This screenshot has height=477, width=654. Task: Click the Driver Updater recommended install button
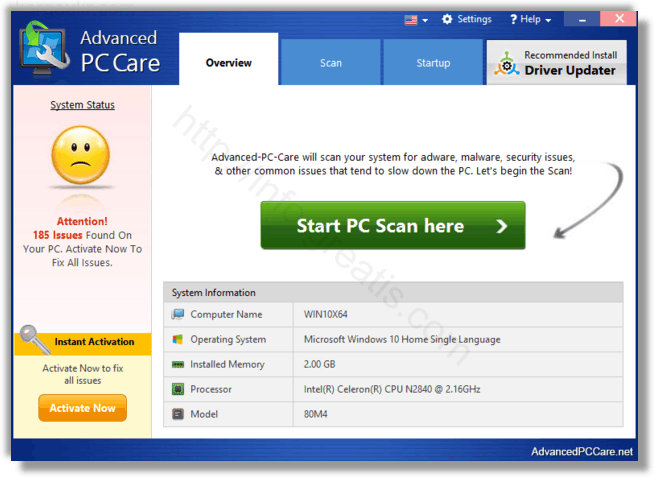point(556,63)
